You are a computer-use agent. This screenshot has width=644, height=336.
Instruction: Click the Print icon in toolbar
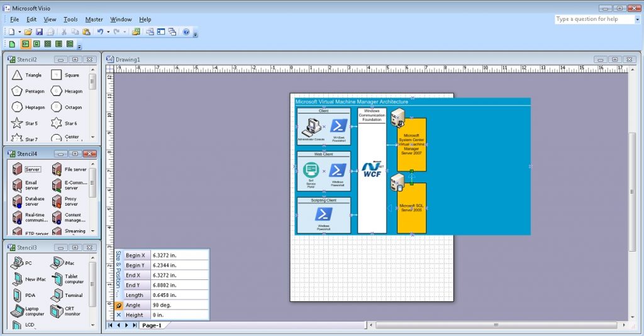(x=50, y=32)
